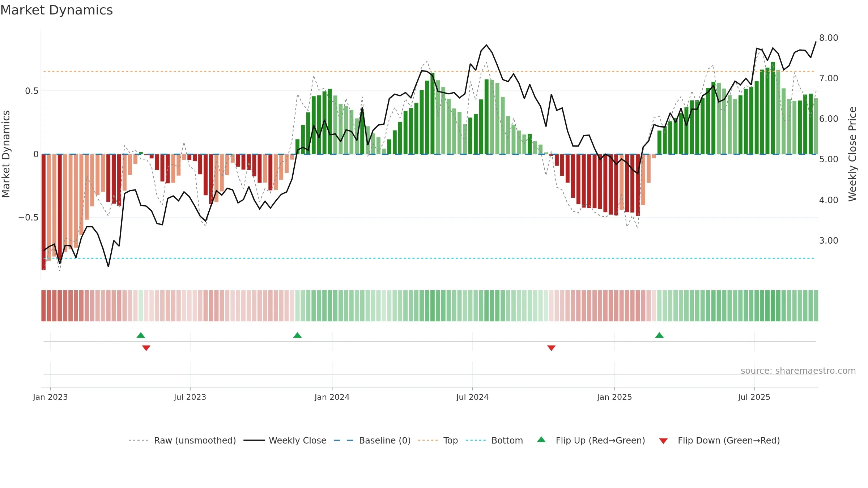Click the green heat strip cell at far right

click(x=816, y=306)
